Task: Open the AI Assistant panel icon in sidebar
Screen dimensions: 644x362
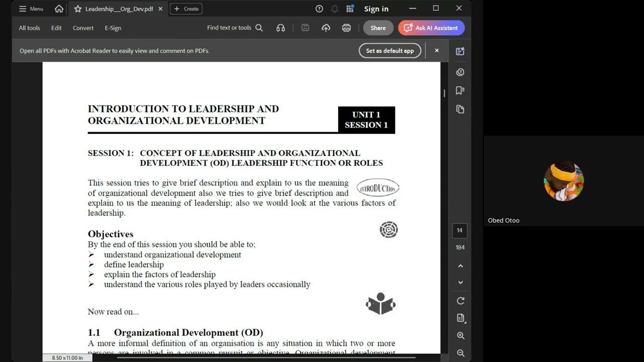Action: click(x=460, y=51)
